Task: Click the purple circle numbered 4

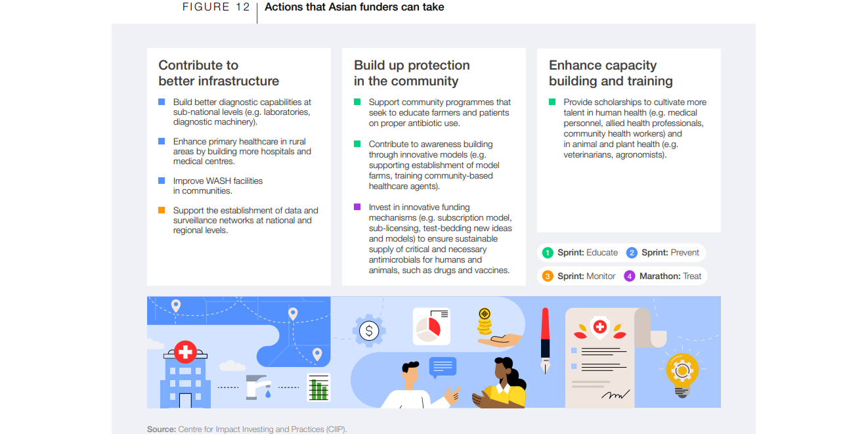Action: (x=630, y=276)
